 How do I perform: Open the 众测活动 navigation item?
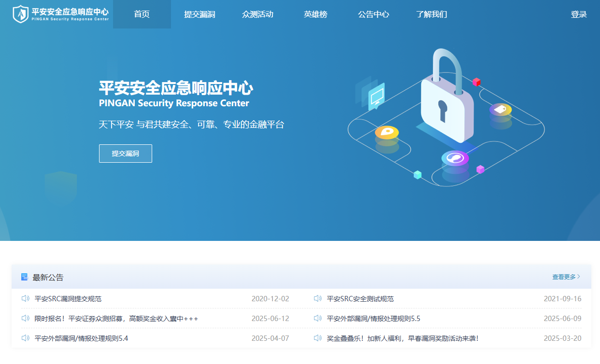(257, 14)
